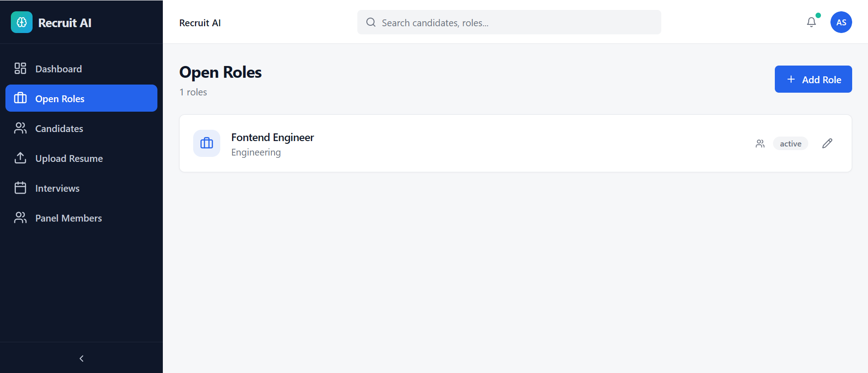Click the Upload Resume upload icon

click(x=20, y=158)
